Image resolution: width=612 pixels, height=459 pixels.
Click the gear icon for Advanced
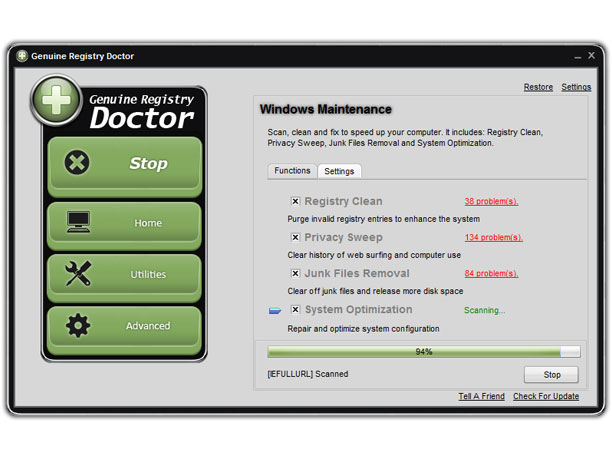point(78,326)
